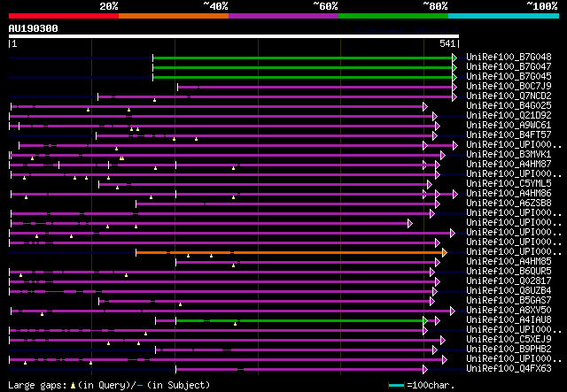Click the purple ~60% identity legend segment
This screenshot has width=567, height=392.
tap(283, 16)
